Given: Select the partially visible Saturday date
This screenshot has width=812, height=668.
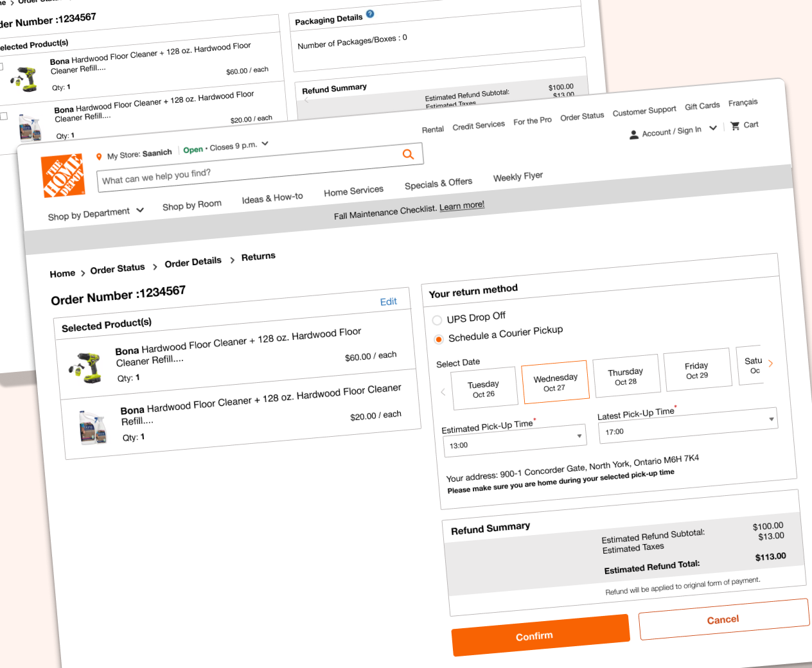Looking at the screenshot, I should pos(751,365).
